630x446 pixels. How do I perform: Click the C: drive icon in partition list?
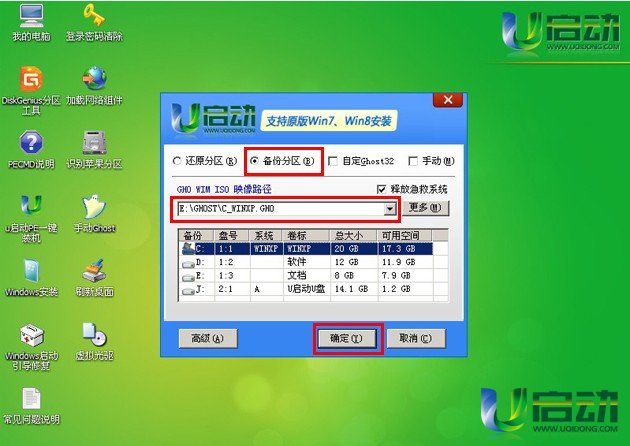(188, 249)
